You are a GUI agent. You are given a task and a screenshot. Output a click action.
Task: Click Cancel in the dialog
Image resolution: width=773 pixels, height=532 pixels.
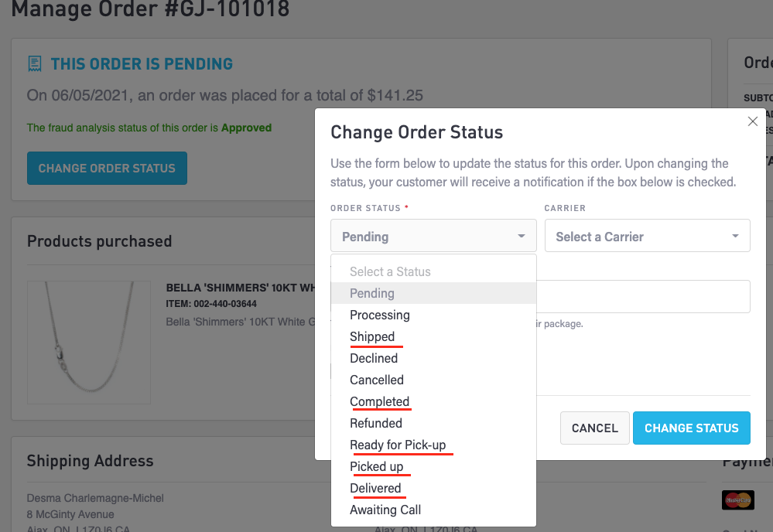tap(594, 428)
